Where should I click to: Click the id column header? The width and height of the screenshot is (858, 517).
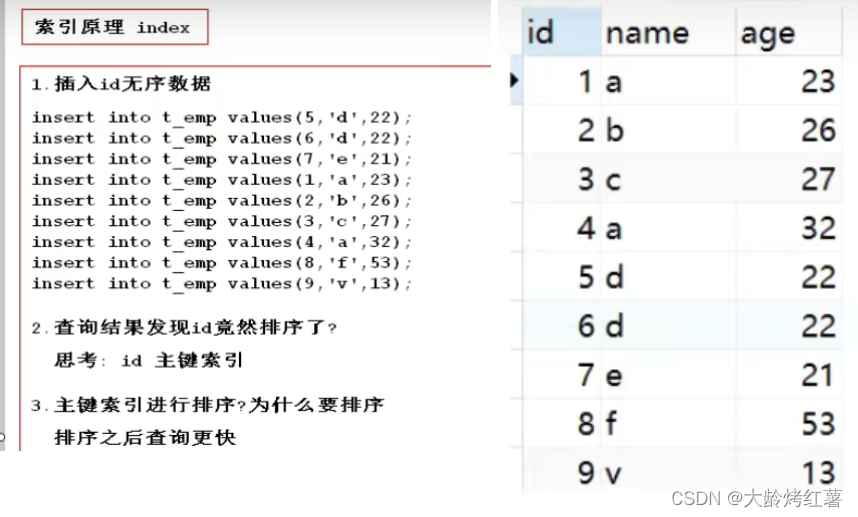[x=561, y=32]
